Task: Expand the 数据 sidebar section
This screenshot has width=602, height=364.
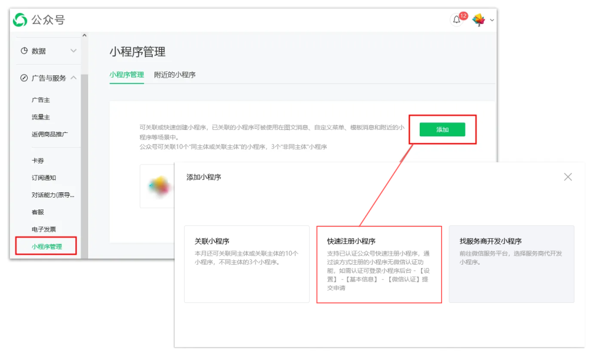Action: [x=73, y=51]
